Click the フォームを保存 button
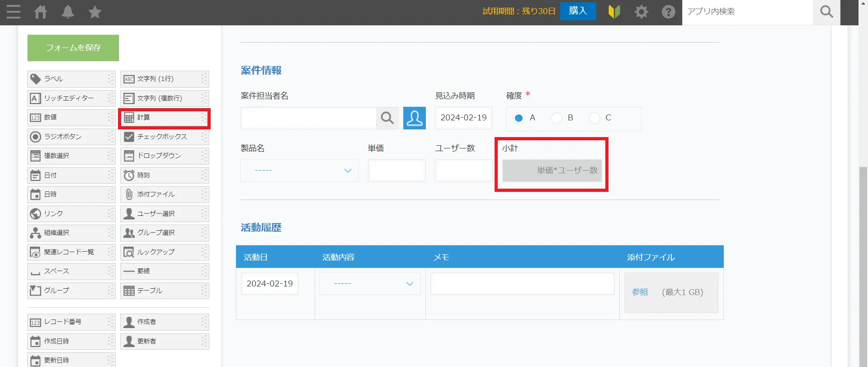This screenshot has width=868, height=367. (73, 48)
